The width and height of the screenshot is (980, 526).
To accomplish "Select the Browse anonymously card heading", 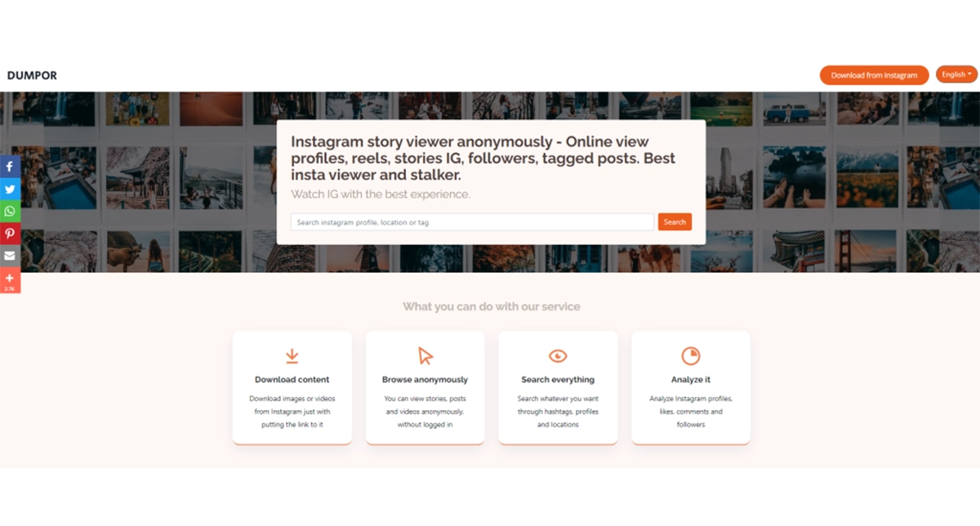I will click(425, 380).
